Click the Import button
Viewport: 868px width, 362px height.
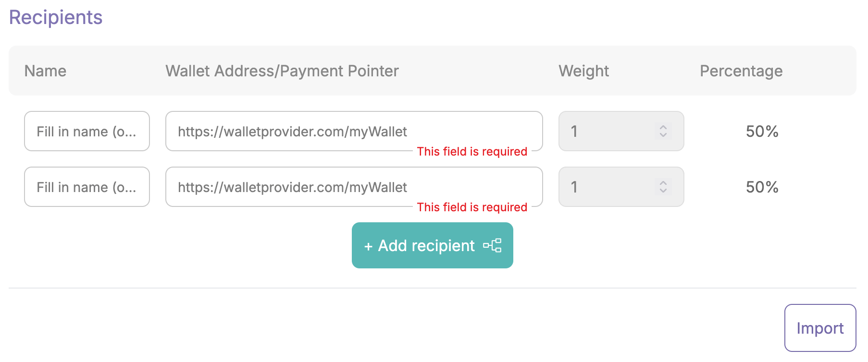820,328
